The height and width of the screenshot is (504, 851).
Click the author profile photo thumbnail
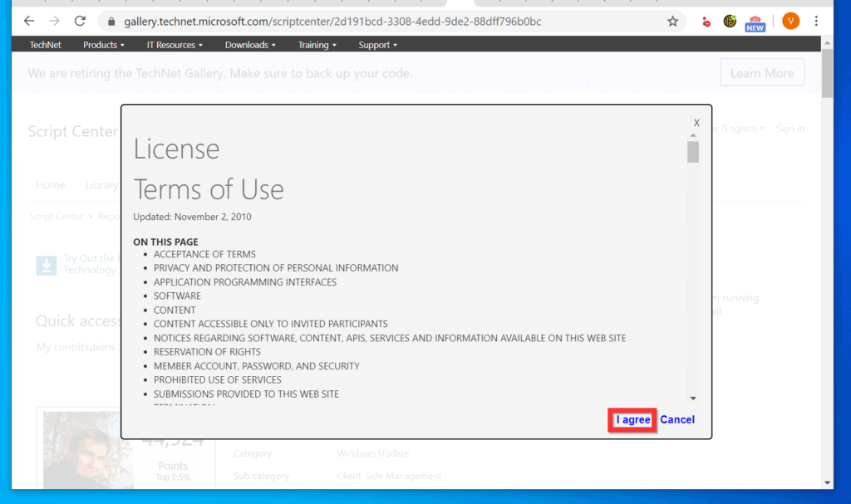click(x=88, y=450)
